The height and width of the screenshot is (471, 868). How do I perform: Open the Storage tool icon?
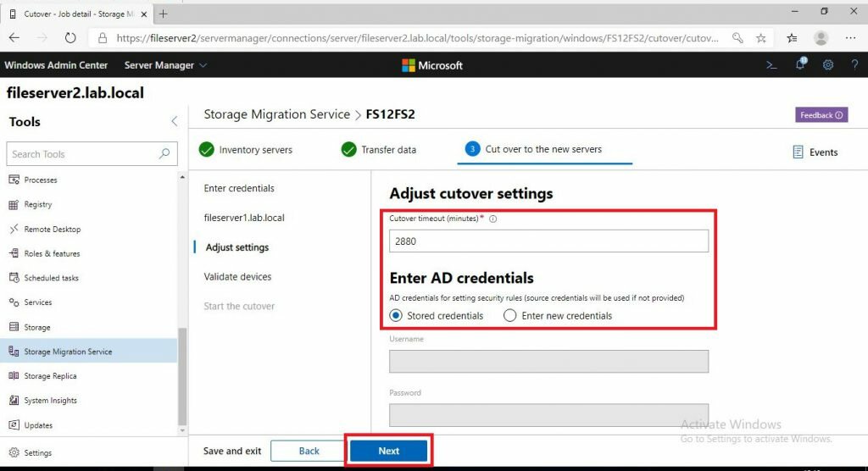(14, 327)
